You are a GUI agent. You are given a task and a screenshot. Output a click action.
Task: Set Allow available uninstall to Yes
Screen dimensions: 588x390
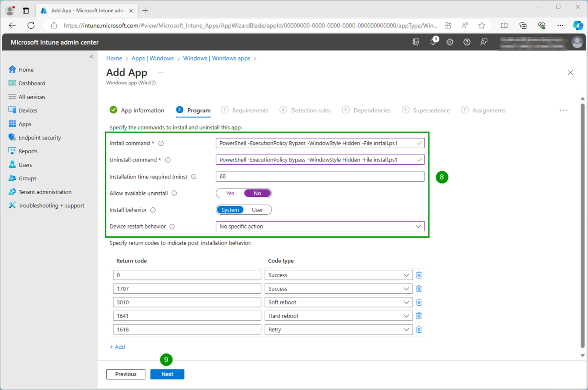pyautogui.click(x=230, y=193)
